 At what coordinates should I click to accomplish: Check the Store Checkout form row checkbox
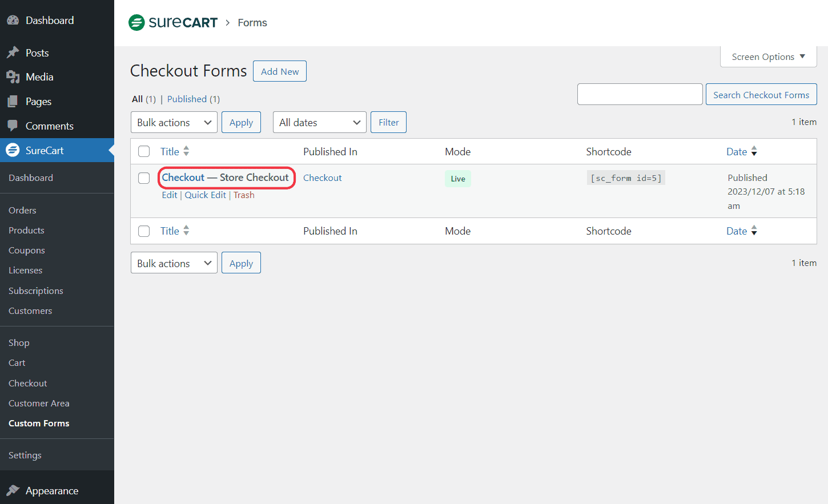click(x=144, y=178)
